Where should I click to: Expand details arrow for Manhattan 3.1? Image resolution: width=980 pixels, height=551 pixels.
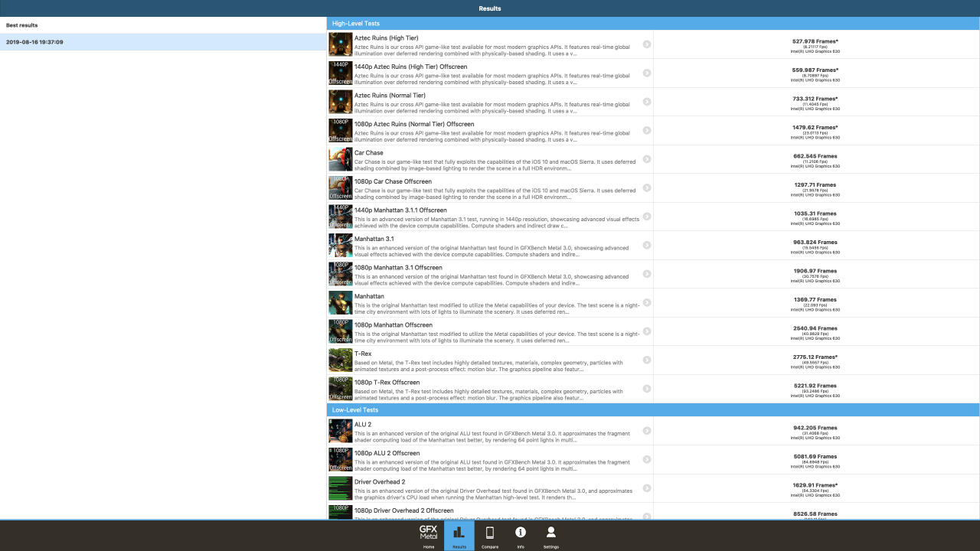647,246
